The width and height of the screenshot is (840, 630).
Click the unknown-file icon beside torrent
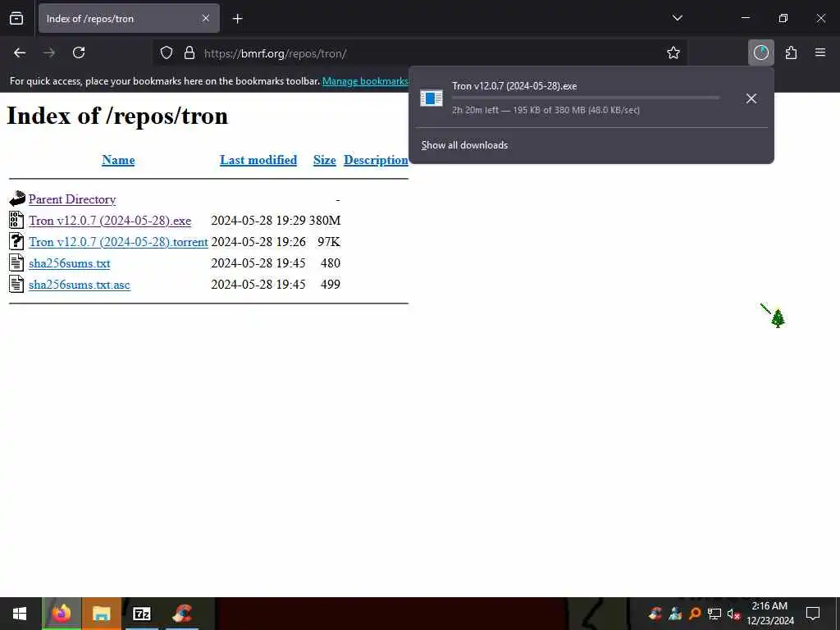16,241
